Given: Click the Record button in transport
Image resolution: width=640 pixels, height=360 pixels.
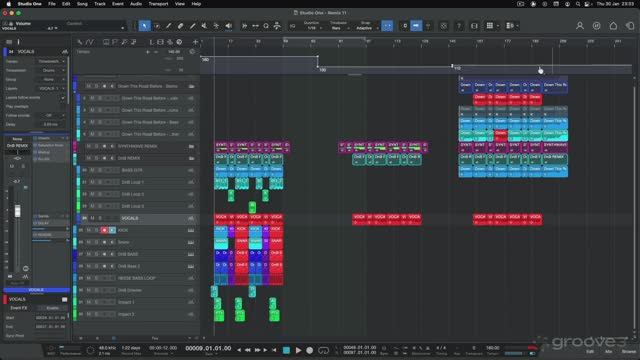Looking at the screenshot, I should click(x=310, y=350).
